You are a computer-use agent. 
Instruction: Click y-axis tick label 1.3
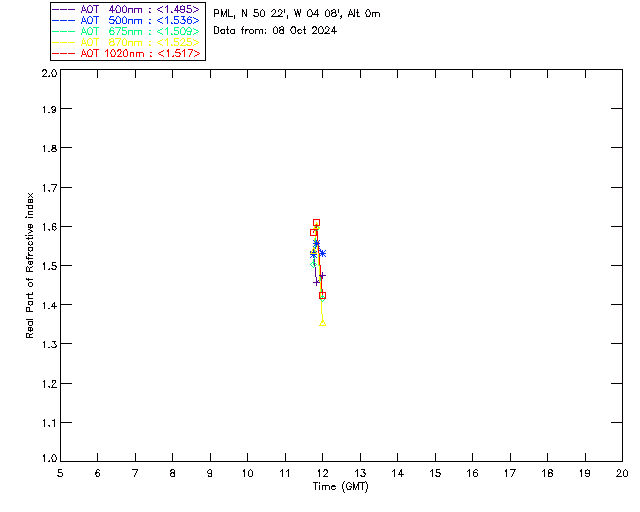tap(49, 344)
